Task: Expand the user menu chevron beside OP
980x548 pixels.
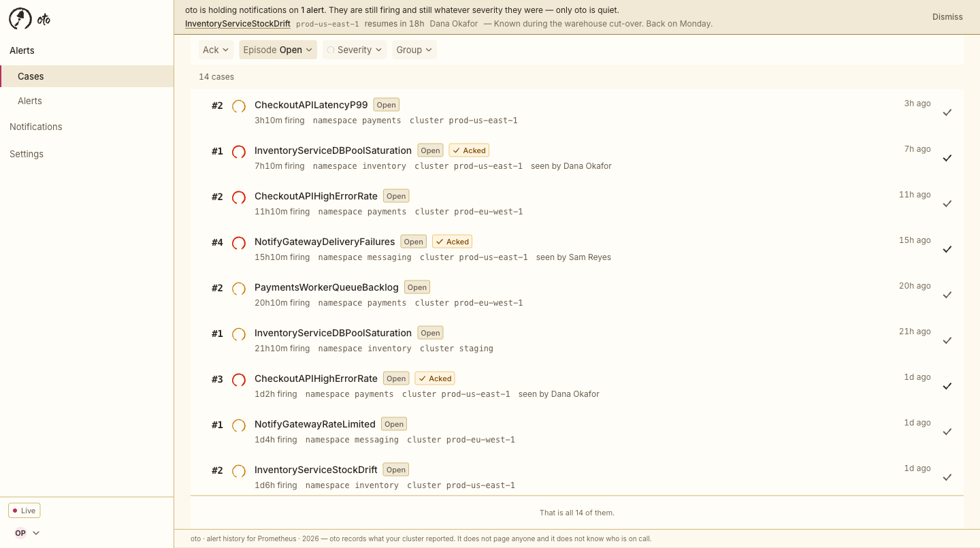Action: (36, 533)
